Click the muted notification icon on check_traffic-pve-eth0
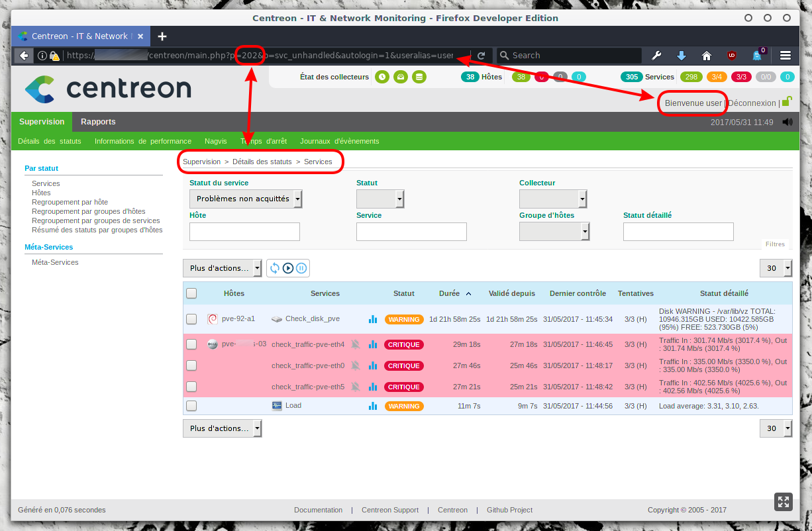The image size is (812, 531). [355, 365]
